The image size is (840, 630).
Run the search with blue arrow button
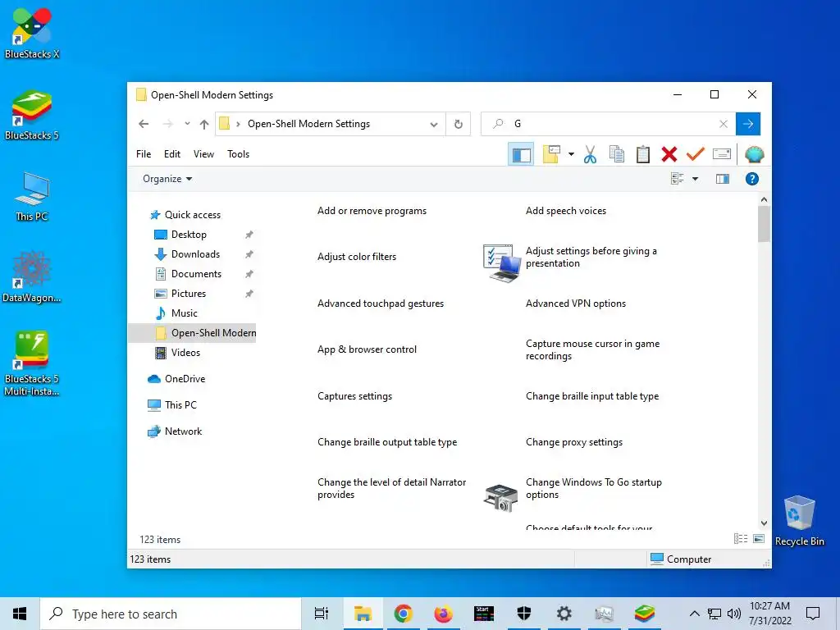(748, 124)
